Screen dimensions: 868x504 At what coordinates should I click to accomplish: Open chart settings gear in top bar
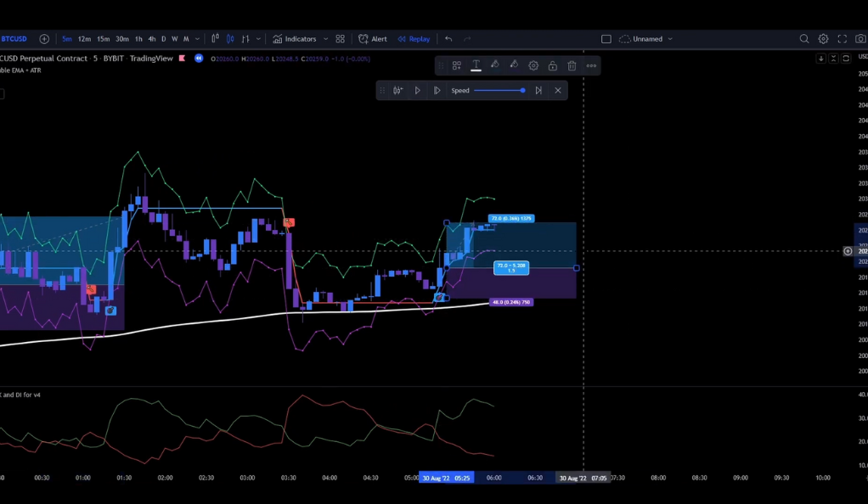[x=823, y=39]
